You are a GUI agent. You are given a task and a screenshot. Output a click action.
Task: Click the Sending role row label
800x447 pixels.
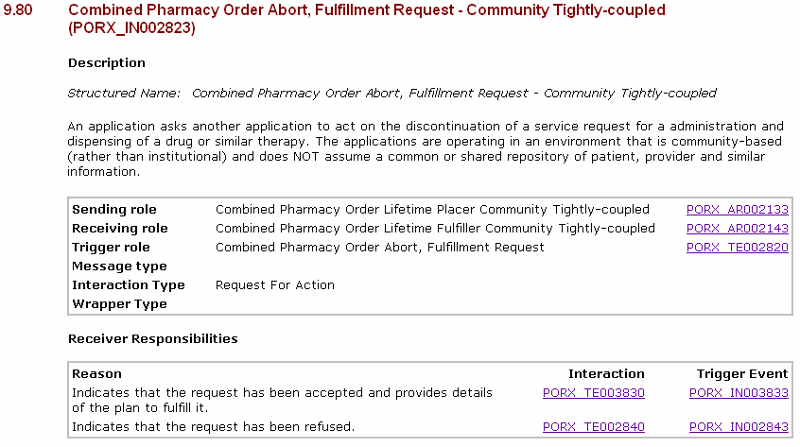pos(114,210)
